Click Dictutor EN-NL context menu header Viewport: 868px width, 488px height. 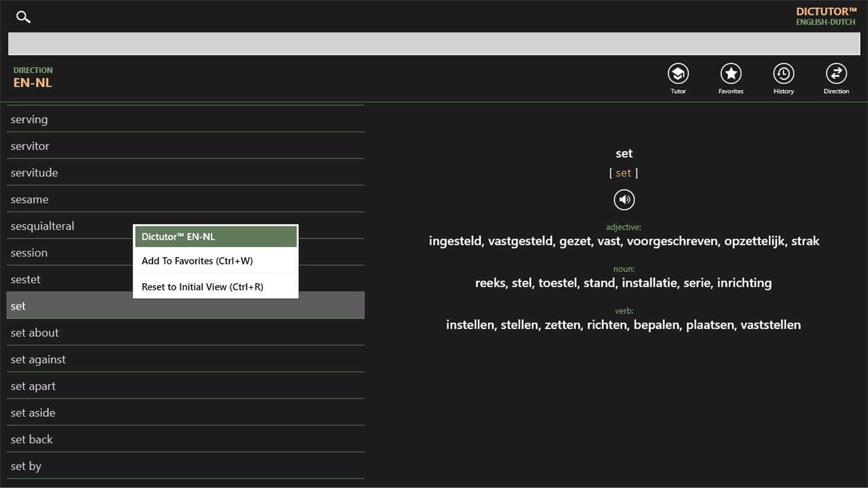point(216,237)
